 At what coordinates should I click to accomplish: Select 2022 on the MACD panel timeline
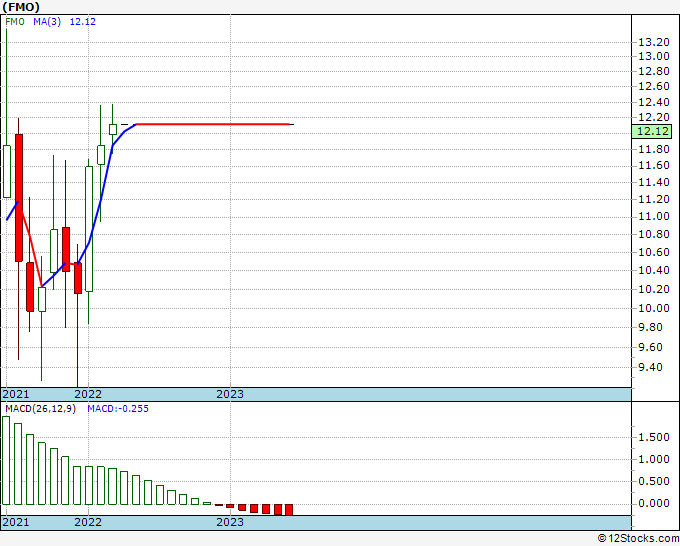pyautogui.click(x=88, y=522)
